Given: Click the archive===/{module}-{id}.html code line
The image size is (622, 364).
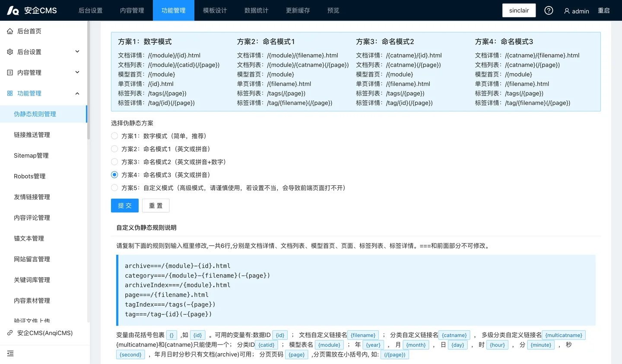Looking at the screenshot, I should [x=178, y=266].
